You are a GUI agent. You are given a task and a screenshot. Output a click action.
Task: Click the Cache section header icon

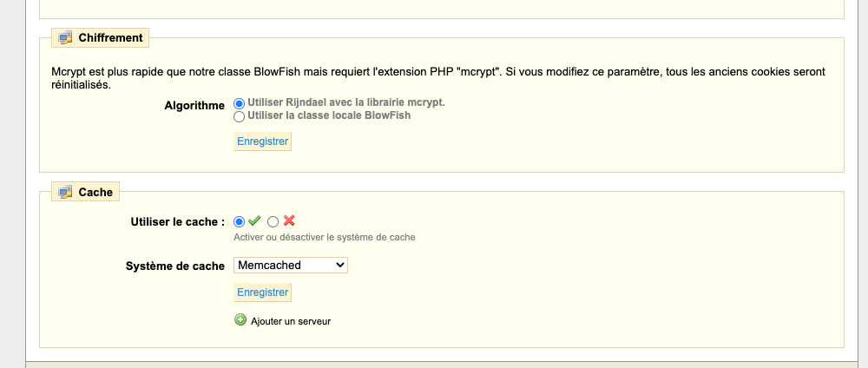(65, 193)
